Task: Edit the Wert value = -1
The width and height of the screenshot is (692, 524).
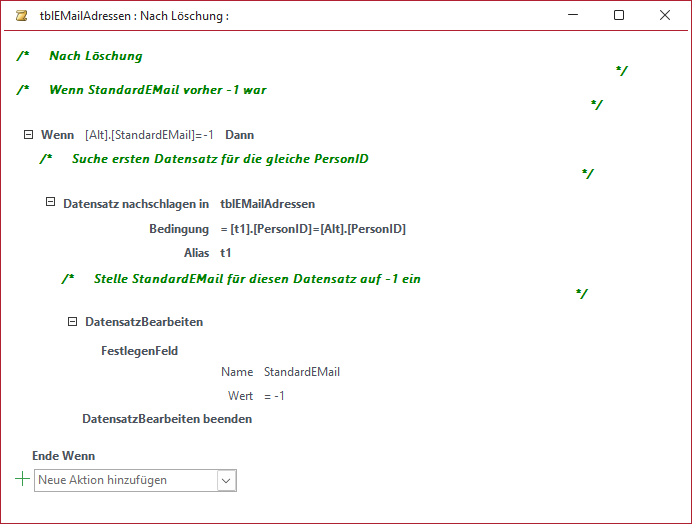Action: click(275, 396)
